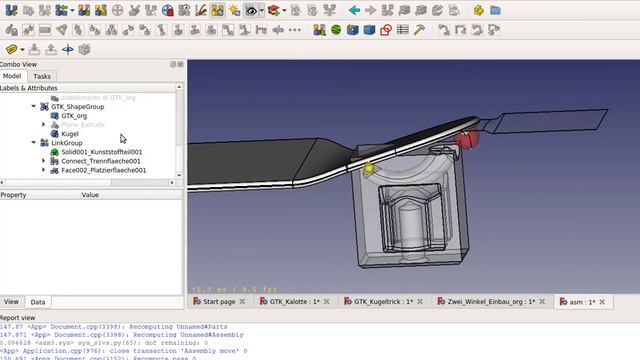The height and width of the screenshot is (360, 640).
Task: Toggle the highlighted yellow auto-recompute icon
Action: pyautogui.click(x=218, y=10)
